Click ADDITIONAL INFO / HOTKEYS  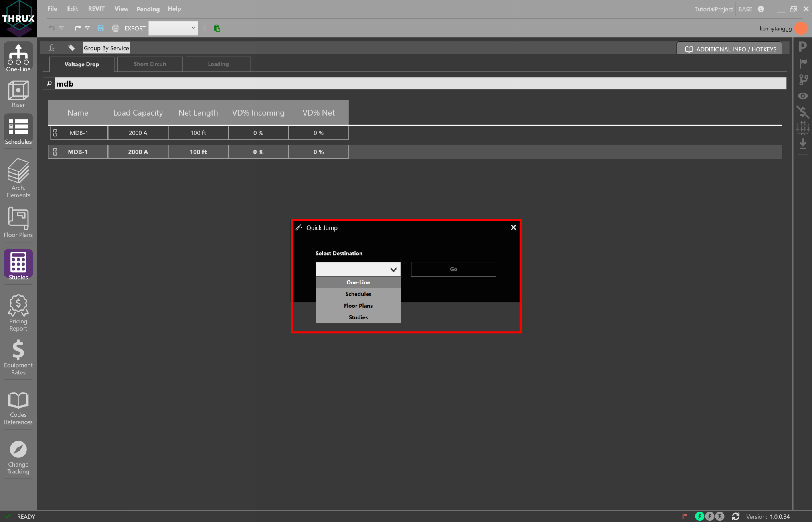tap(729, 49)
